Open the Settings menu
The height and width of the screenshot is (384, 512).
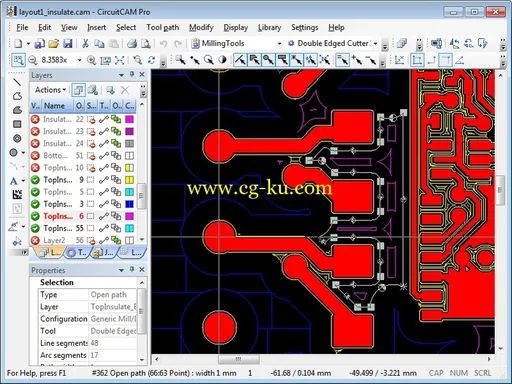(305, 28)
